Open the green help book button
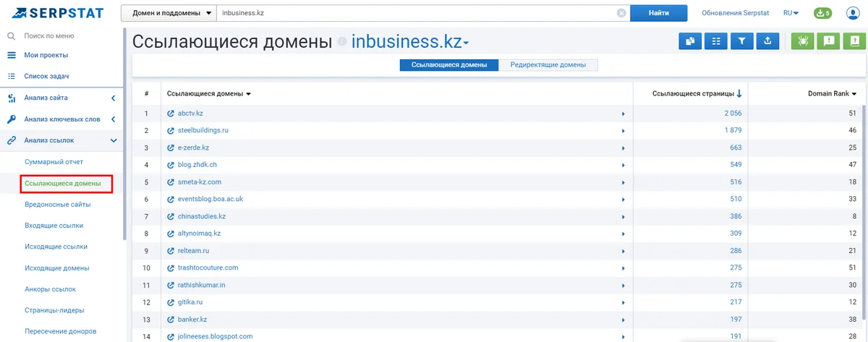 click(854, 41)
